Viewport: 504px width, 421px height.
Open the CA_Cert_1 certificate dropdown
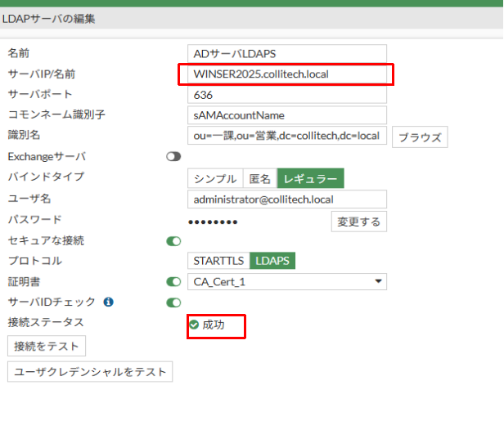pyautogui.click(x=286, y=282)
